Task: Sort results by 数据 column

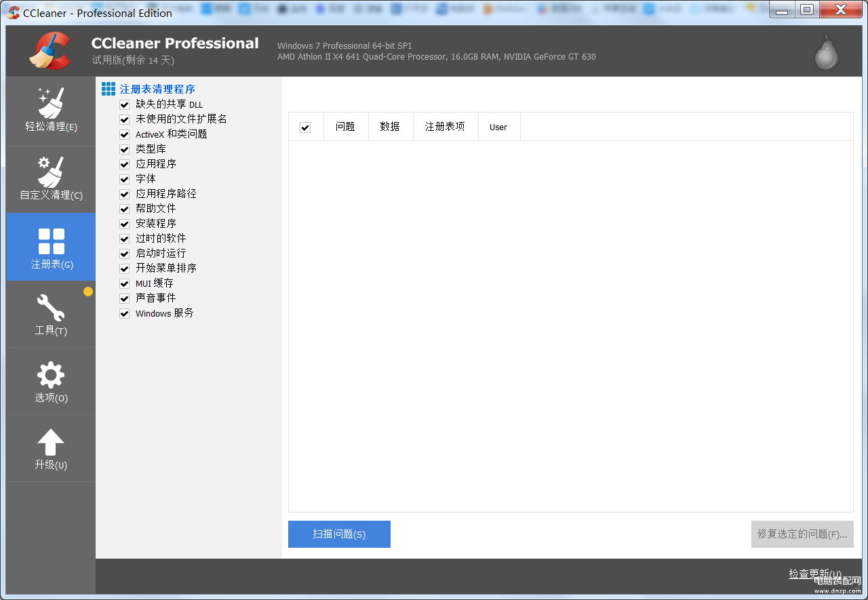Action: coord(390,127)
